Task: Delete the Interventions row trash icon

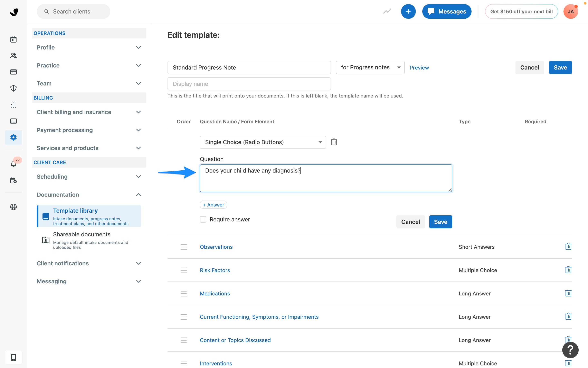Action: [568, 363]
